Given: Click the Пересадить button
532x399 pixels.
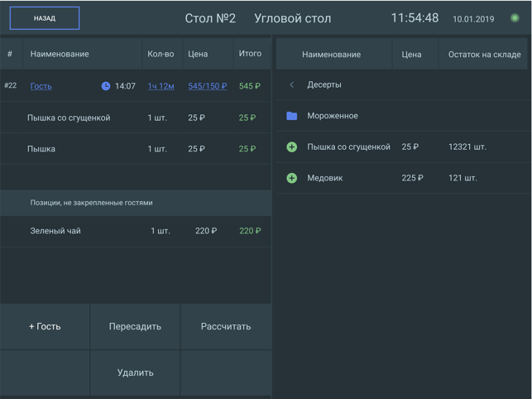Looking at the screenshot, I should click(x=135, y=326).
